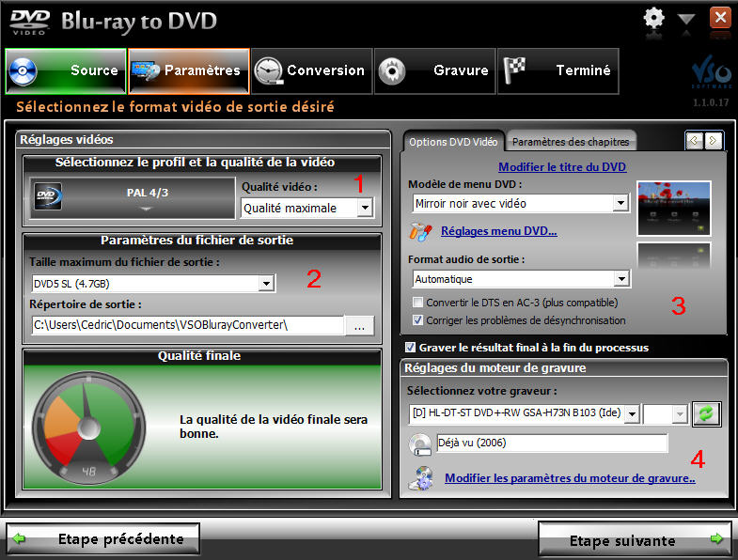
Task: Expand the Taille maximum du fichier dropdown
Action: 153,284
